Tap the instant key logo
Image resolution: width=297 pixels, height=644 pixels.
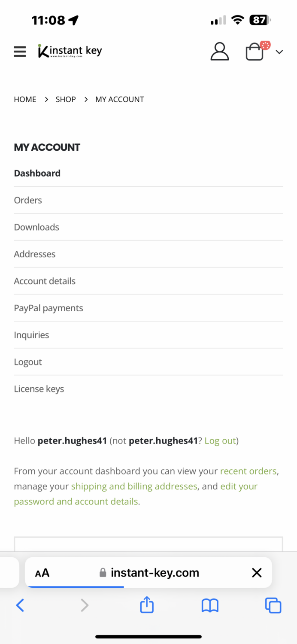coord(70,51)
